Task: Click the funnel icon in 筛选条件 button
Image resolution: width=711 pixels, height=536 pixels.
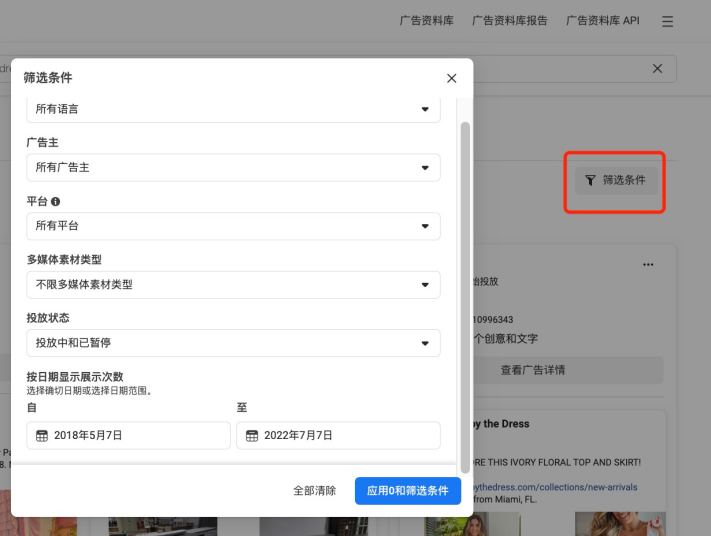Action: pyautogui.click(x=589, y=180)
